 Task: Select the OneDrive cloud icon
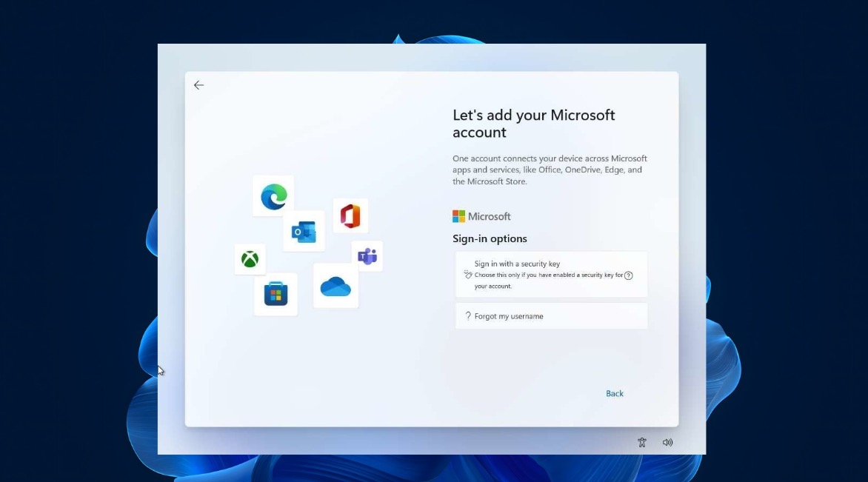point(335,287)
